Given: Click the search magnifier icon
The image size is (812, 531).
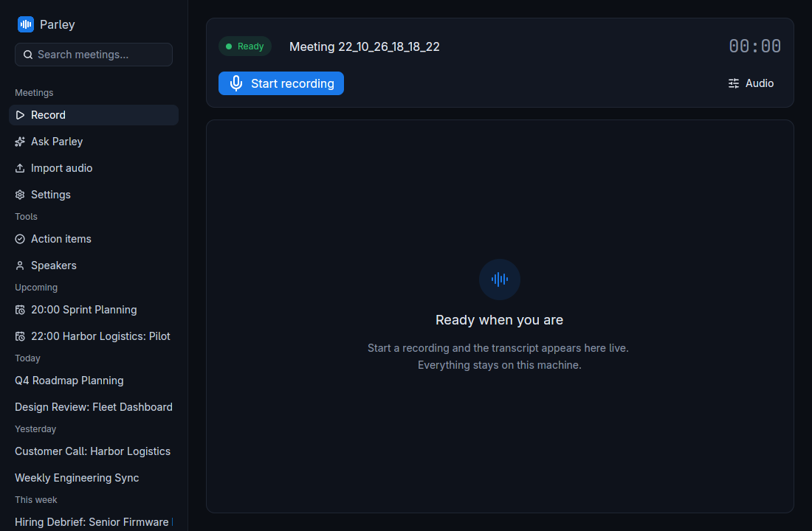Looking at the screenshot, I should (28, 55).
